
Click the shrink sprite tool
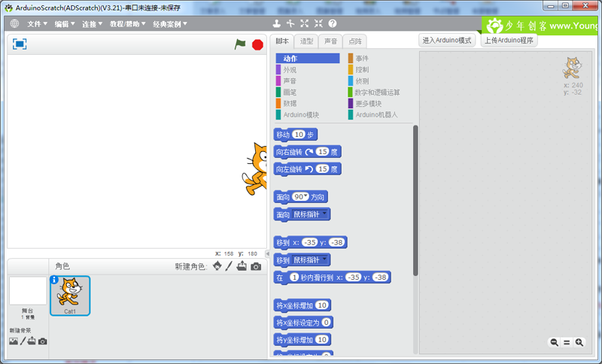[x=318, y=23]
